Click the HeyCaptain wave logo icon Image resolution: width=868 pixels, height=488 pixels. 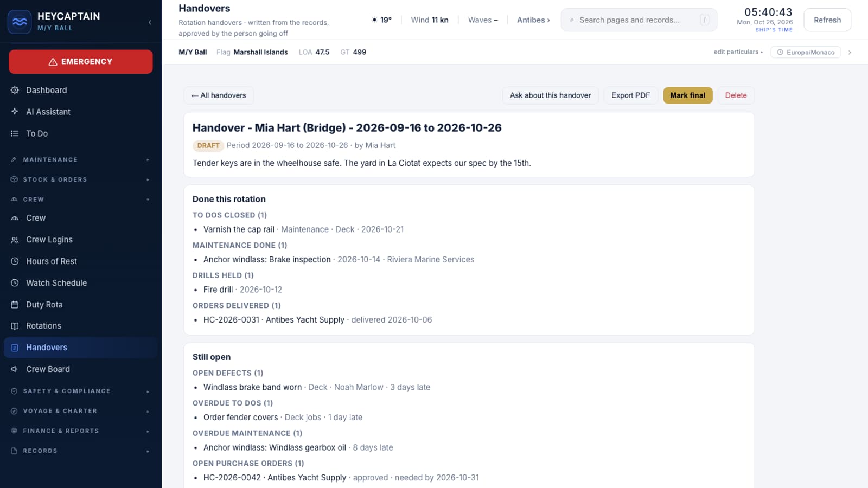[x=20, y=22]
